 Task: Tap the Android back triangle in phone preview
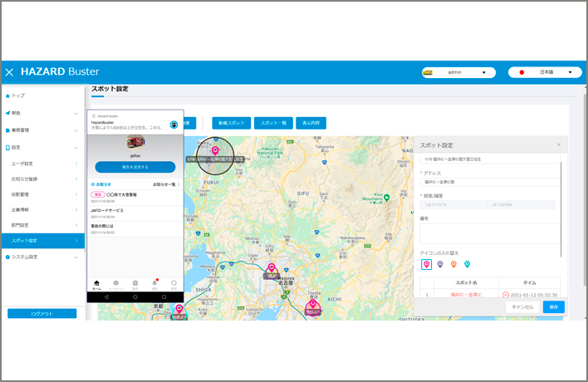pyautogui.click(x=106, y=297)
